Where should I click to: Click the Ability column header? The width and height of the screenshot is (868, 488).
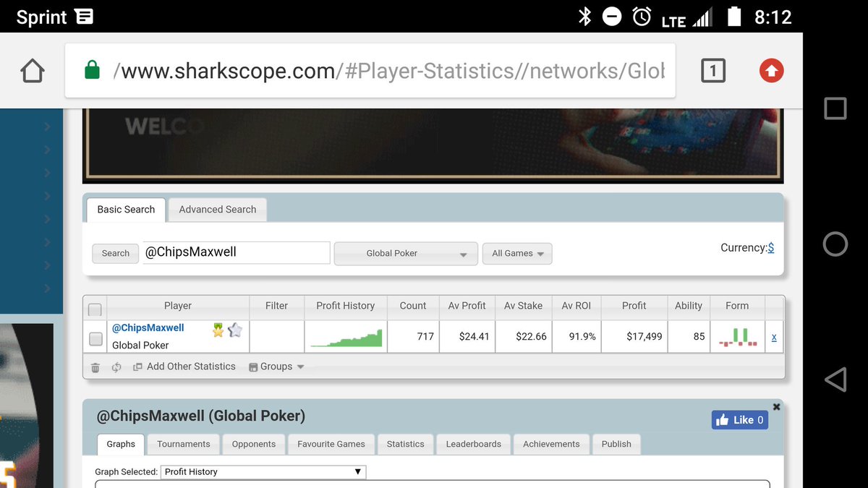pos(689,306)
